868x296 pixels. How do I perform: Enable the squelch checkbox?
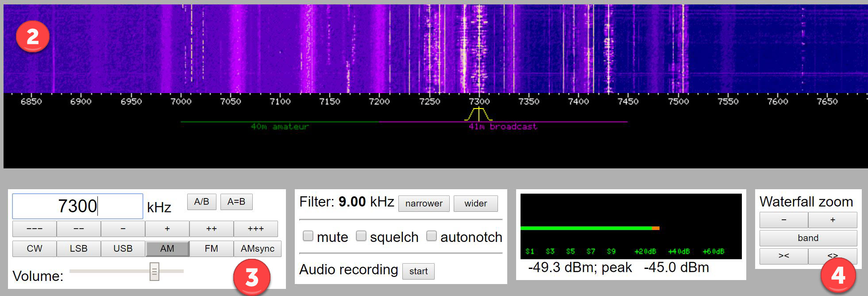point(361,236)
